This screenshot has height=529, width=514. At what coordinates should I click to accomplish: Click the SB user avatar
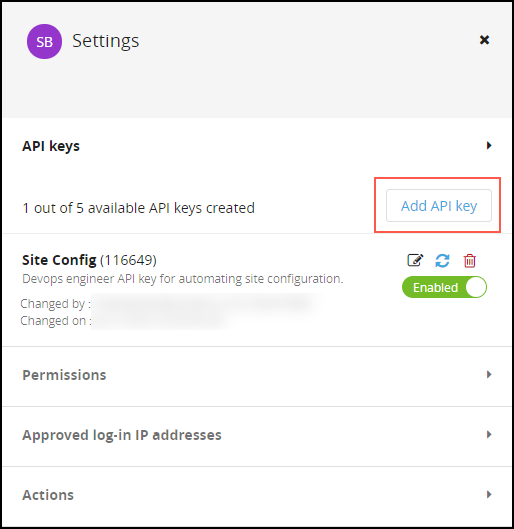[44, 41]
